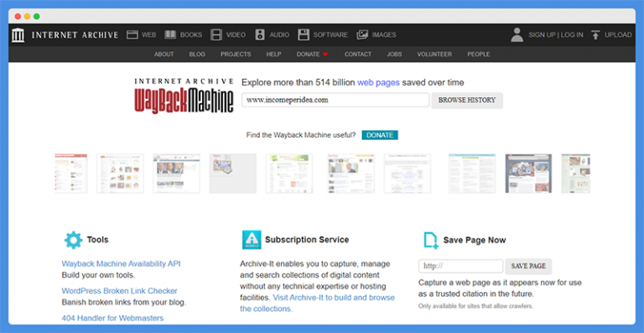Click the Wayback Machine logo
Screen dimensions: 644x333
pos(184,96)
